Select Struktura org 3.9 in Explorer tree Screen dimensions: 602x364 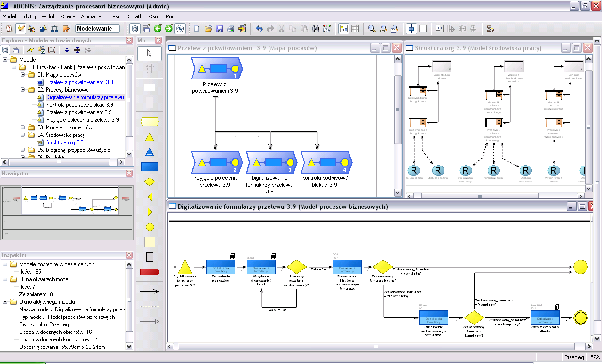coord(64,142)
